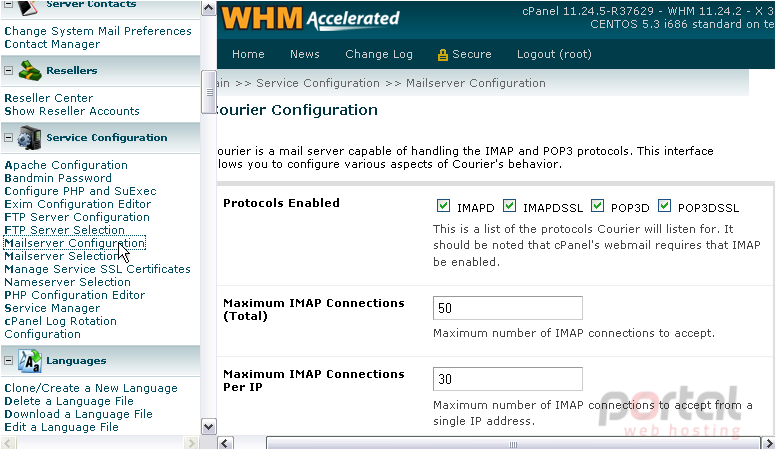This screenshot has height=450, width=776.
Task: Click the Languages section icon
Action: 30,360
